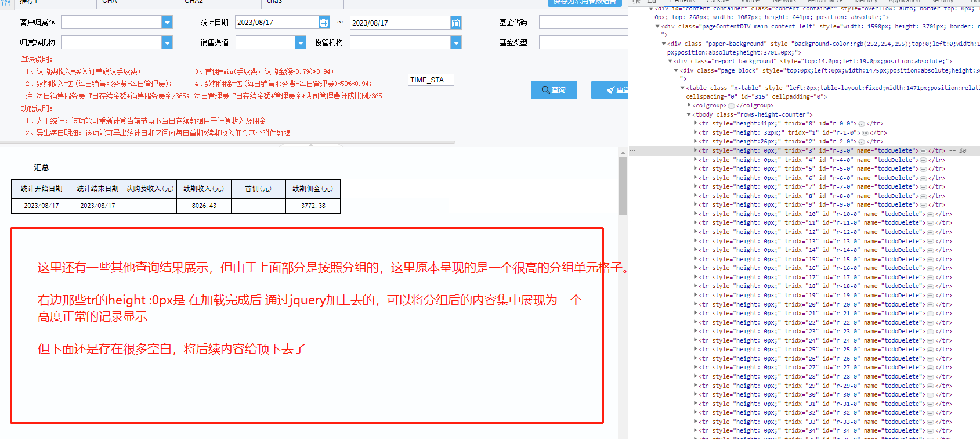
Task: Click the 基金代码 input field
Action: coord(583,23)
